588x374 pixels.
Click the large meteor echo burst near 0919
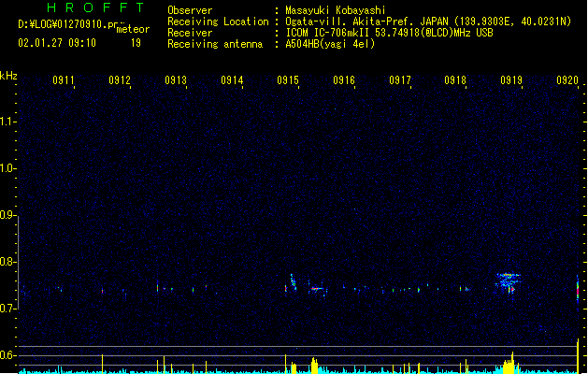click(509, 282)
